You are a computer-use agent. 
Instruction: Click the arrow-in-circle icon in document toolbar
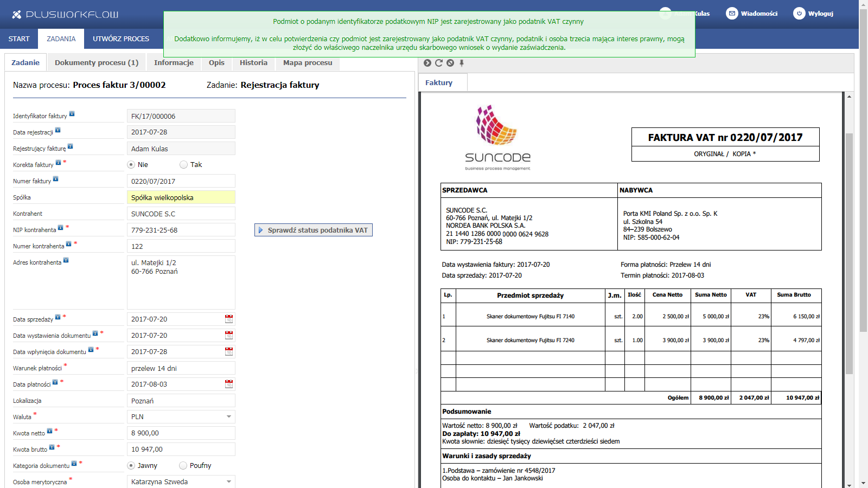pyautogui.click(x=427, y=63)
